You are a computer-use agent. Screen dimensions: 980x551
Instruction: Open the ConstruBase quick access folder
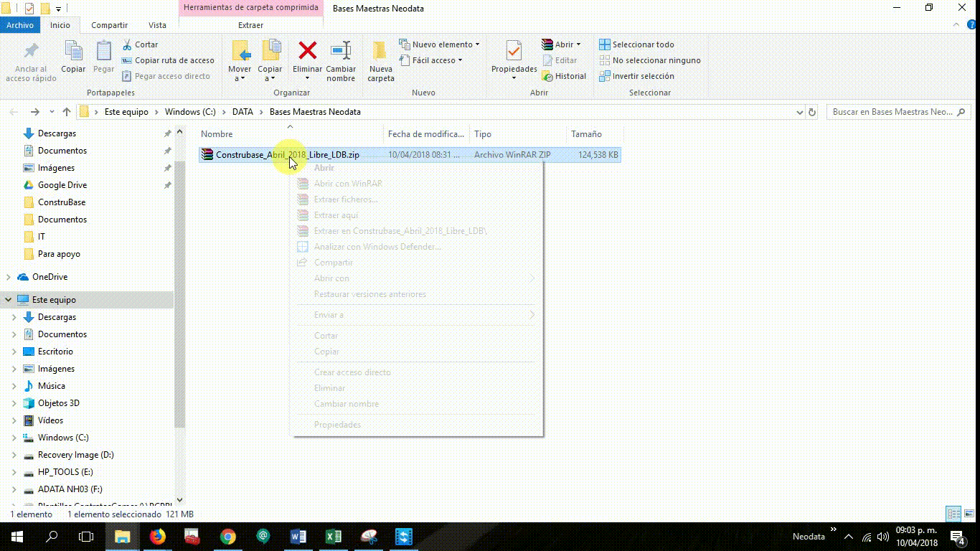coord(62,202)
